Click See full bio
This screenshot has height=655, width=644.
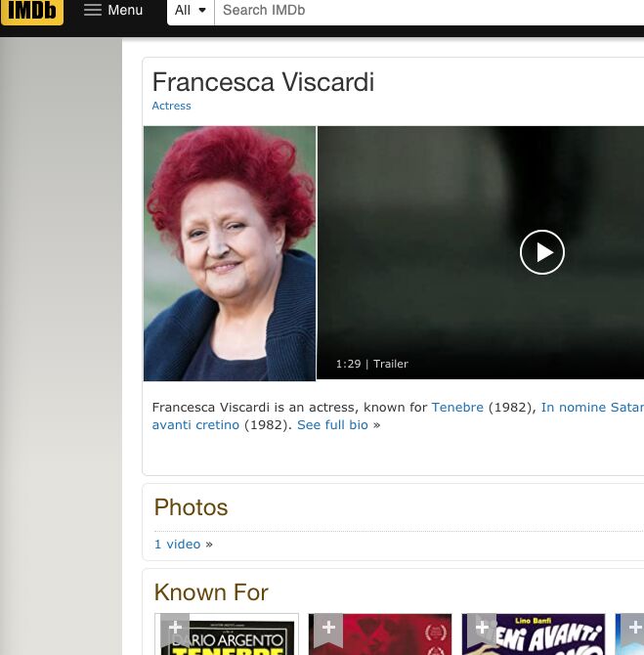coord(332,425)
